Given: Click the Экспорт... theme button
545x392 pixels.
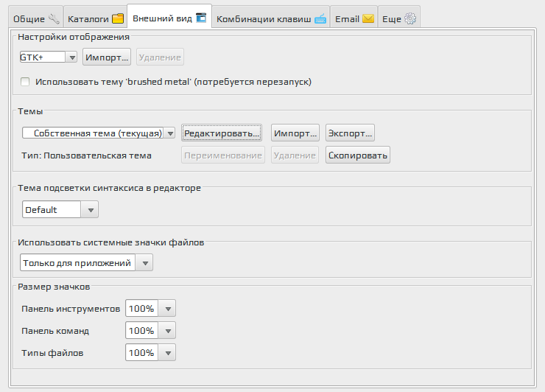Looking at the screenshot, I should tap(350, 133).
